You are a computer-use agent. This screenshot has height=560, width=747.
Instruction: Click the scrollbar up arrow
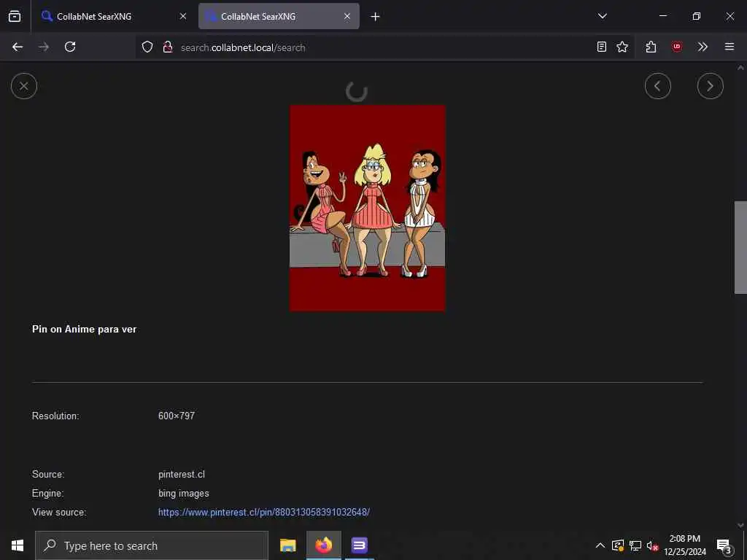click(740, 68)
